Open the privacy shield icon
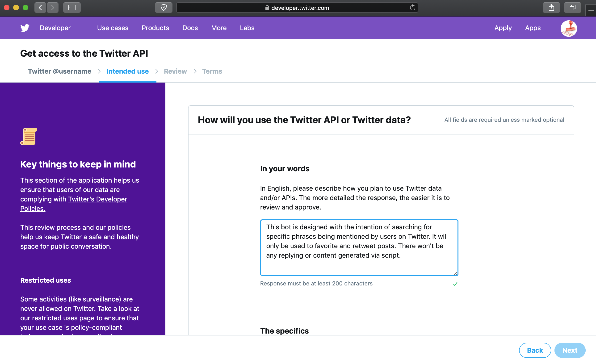 click(164, 8)
